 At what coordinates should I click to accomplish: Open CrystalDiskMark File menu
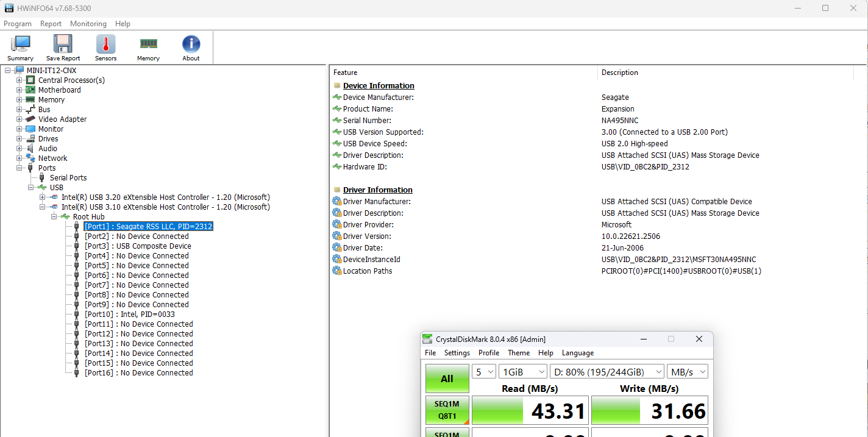click(430, 353)
